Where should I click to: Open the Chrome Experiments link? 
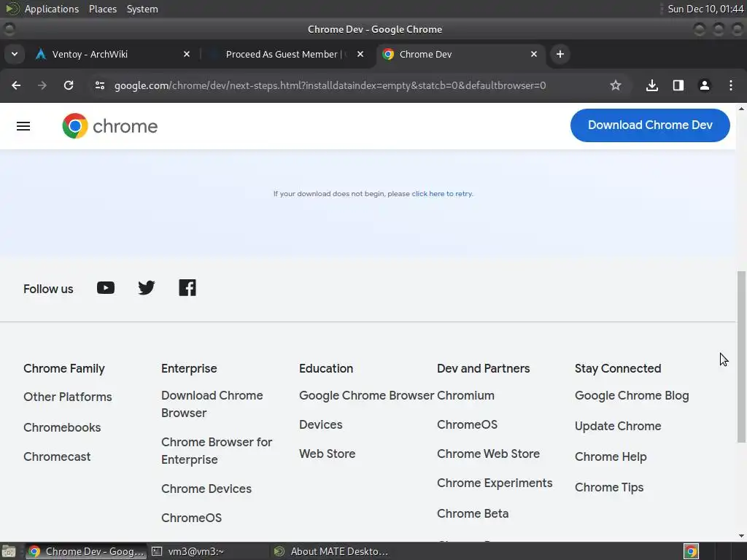click(x=495, y=483)
